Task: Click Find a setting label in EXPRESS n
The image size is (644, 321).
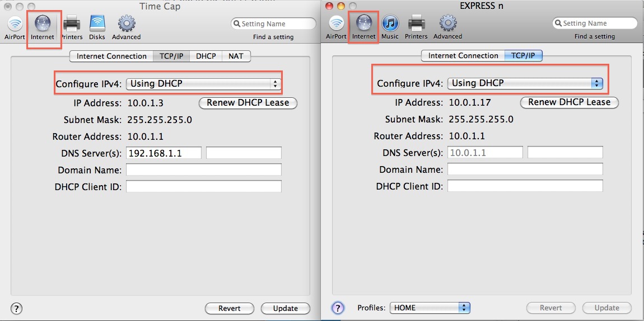Action: [595, 36]
